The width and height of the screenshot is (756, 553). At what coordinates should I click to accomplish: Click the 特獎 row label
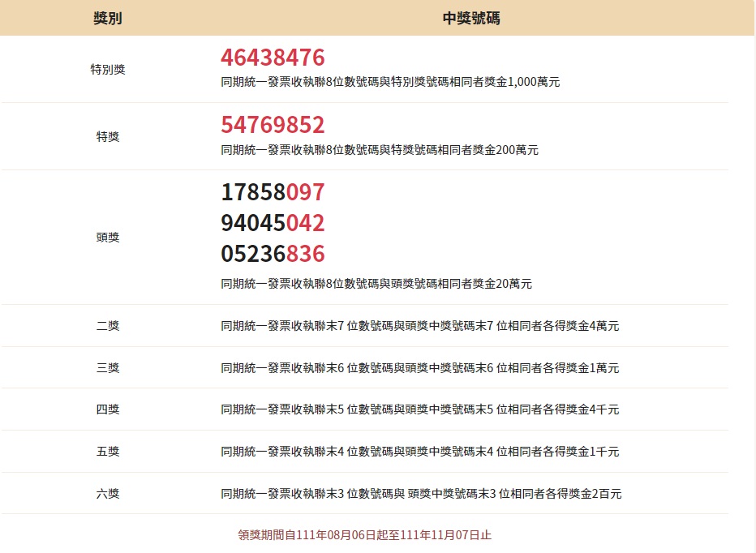pyautogui.click(x=108, y=137)
